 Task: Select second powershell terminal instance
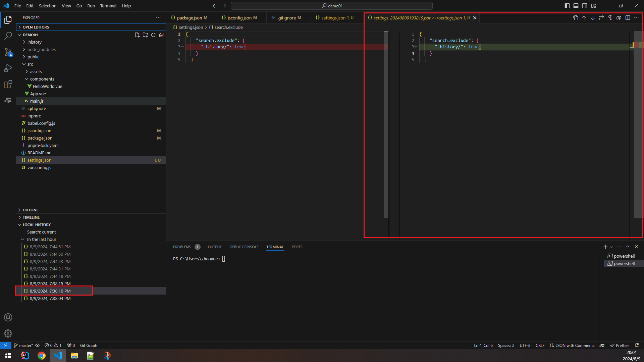click(624, 263)
